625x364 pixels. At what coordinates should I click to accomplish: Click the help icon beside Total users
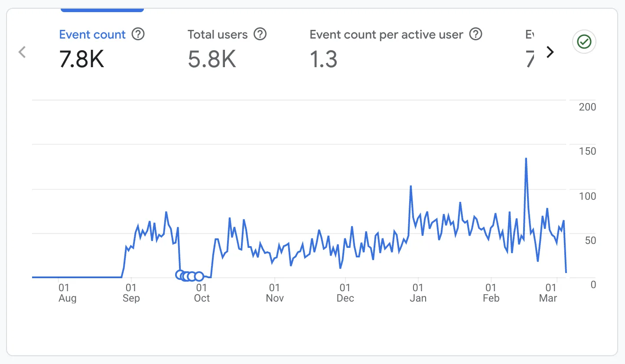tap(260, 34)
